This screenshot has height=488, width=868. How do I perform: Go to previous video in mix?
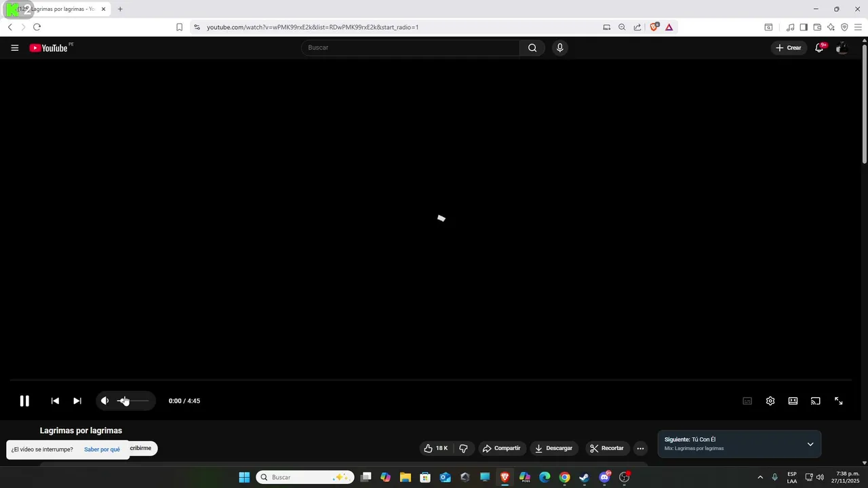pyautogui.click(x=55, y=401)
